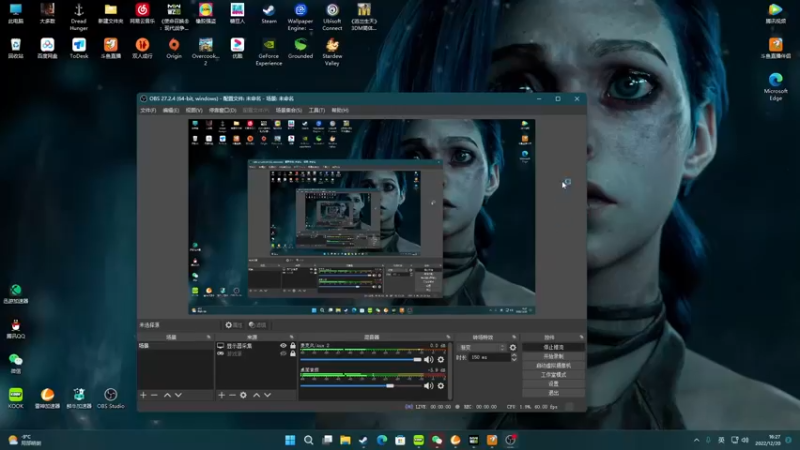Toggle lock of display capture source
The height and width of the screenshot is (450, 800).
click(293, 345)
